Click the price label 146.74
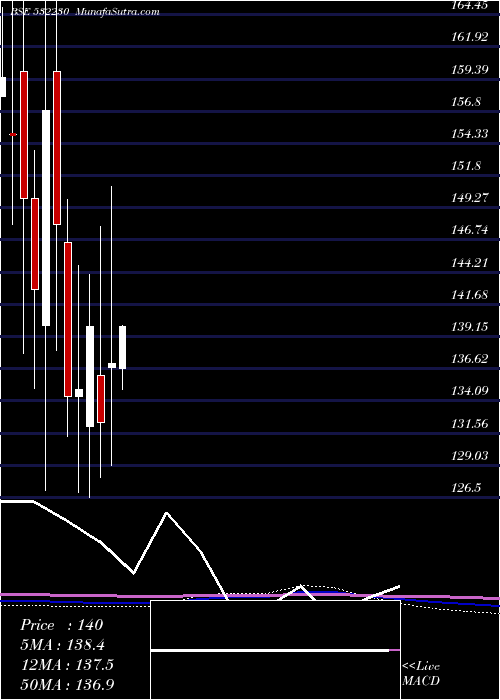The image size is (500, 700). (x=470, y=230)
